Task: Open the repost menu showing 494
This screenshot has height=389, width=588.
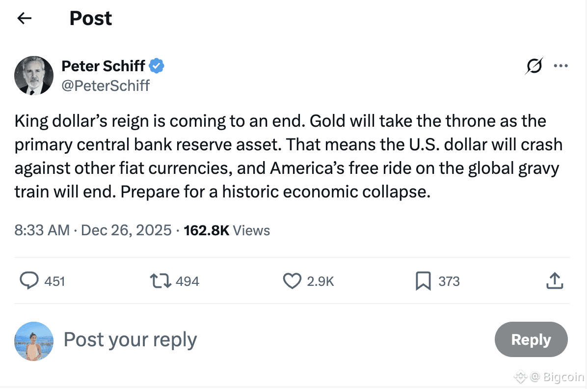Action: (160, 281)
